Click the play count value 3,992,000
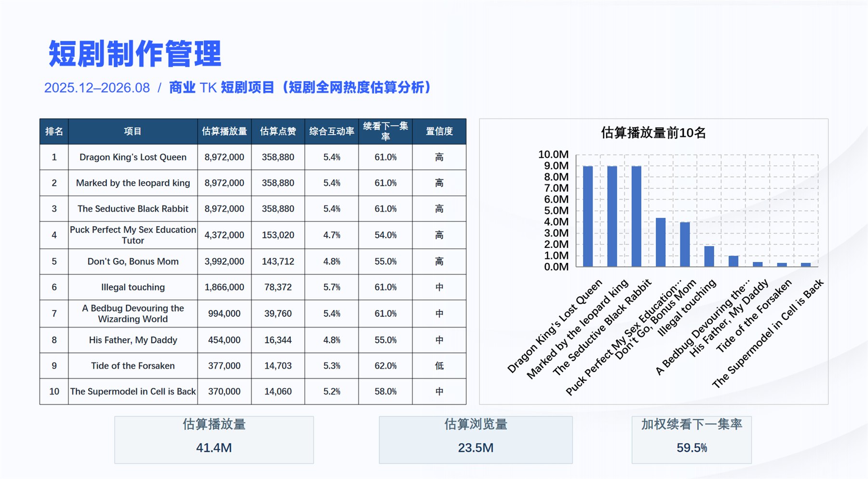This screenshot has height=479, width=868. (224, 261)
